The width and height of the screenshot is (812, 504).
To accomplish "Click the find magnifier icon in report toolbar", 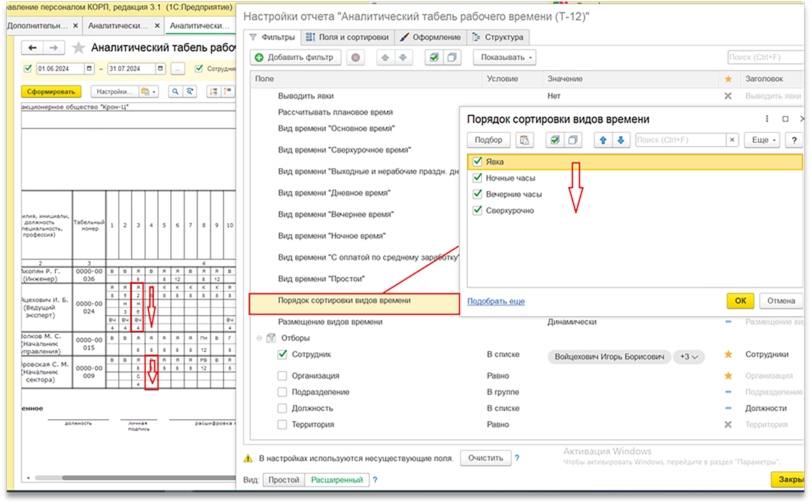I will pos(175,91).
